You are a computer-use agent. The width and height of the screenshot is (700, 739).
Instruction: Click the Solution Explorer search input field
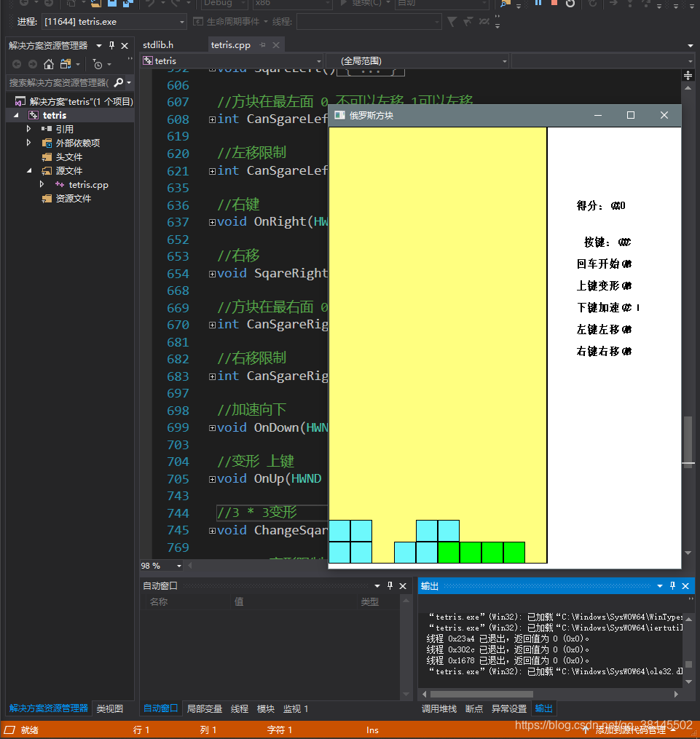point(59,82)
